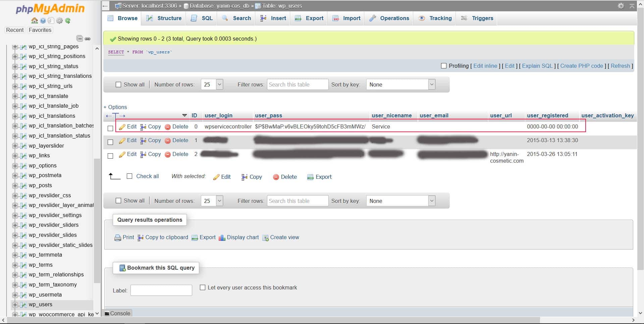The height and width of the screenshot is (324, 644).
Task: Click pencil Edit icon in row ID 1
Action: click(122, 141)
